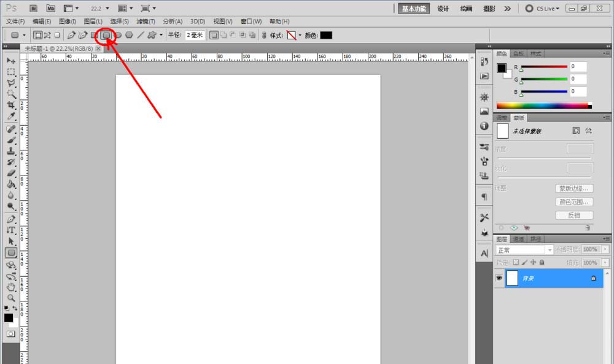This screenshot has height=364, width=614.
Task: Select the Rounded Rectangle tool in toolbox
Action: click(11, 252)
